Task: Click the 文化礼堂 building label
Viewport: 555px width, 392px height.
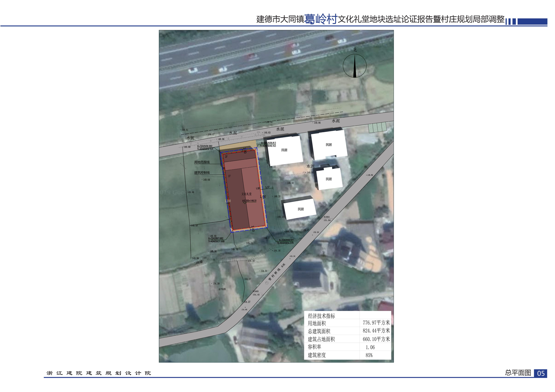Action: tap(247, 194)
